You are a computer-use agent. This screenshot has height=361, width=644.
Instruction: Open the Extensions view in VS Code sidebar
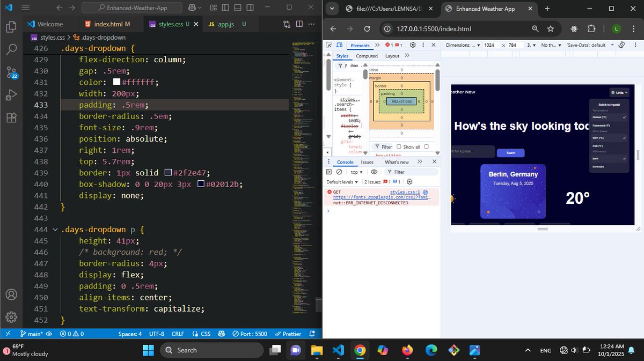12,117
